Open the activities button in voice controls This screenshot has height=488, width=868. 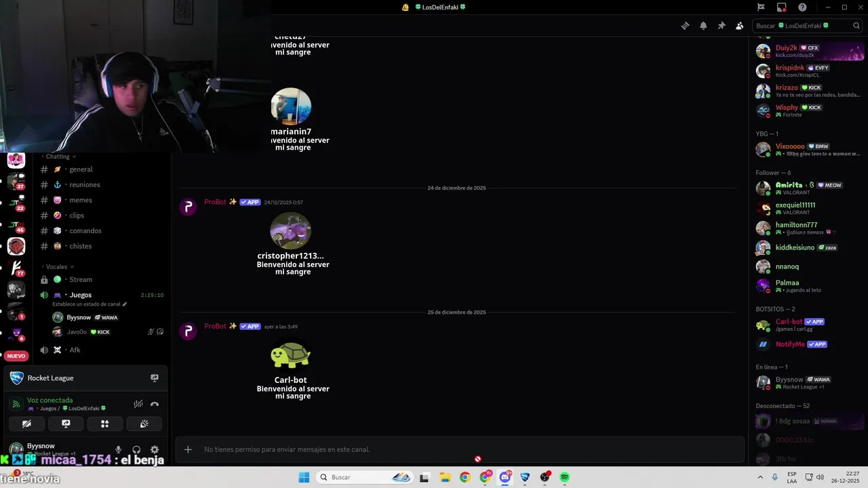tap(105, 424)
